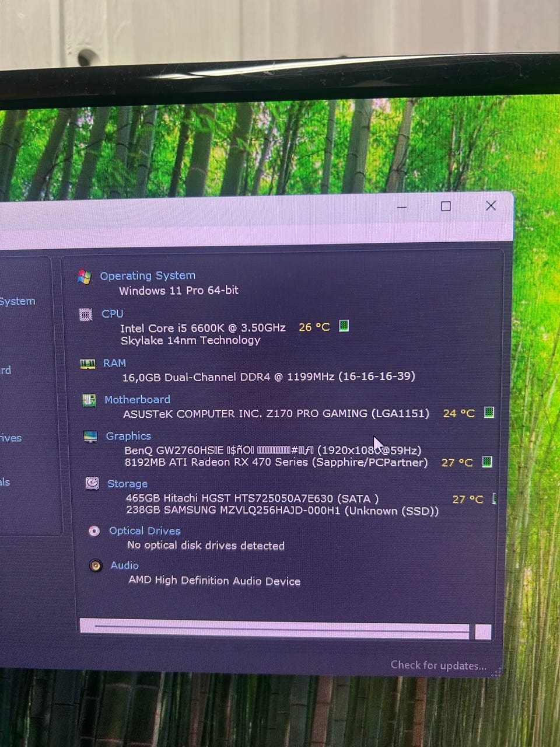Click the Graphics monitor icon
The width and height of the screenshot is (560, 747).
(x=90, y=437)
